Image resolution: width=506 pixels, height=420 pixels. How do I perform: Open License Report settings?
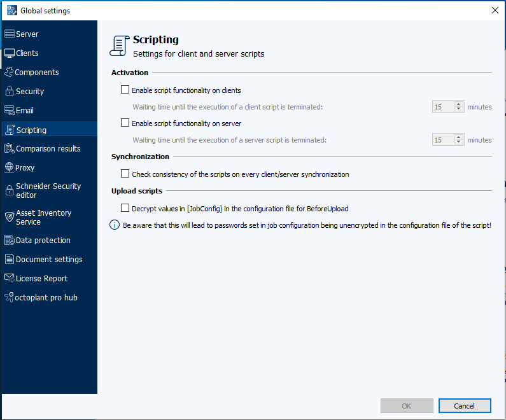point(50,278)
